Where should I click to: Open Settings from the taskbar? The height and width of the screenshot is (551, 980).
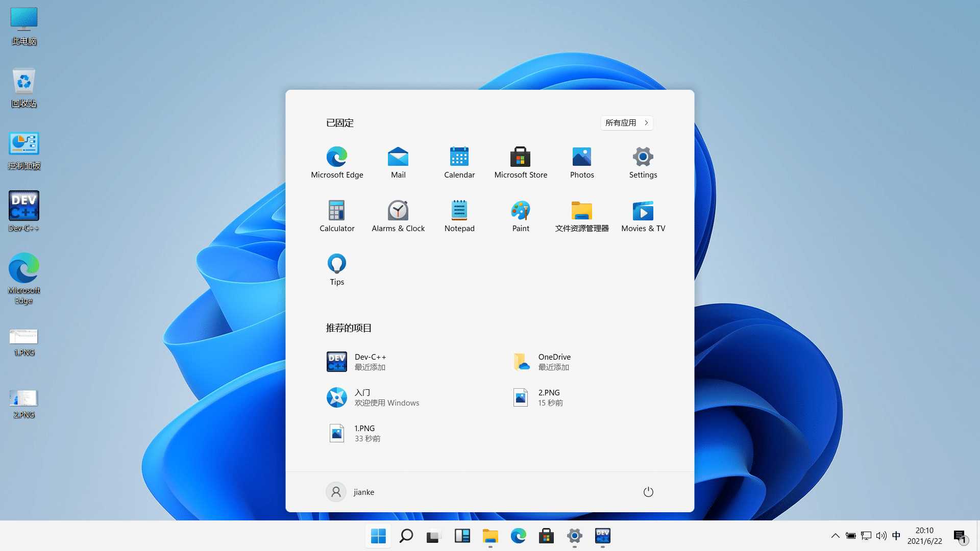575,536
